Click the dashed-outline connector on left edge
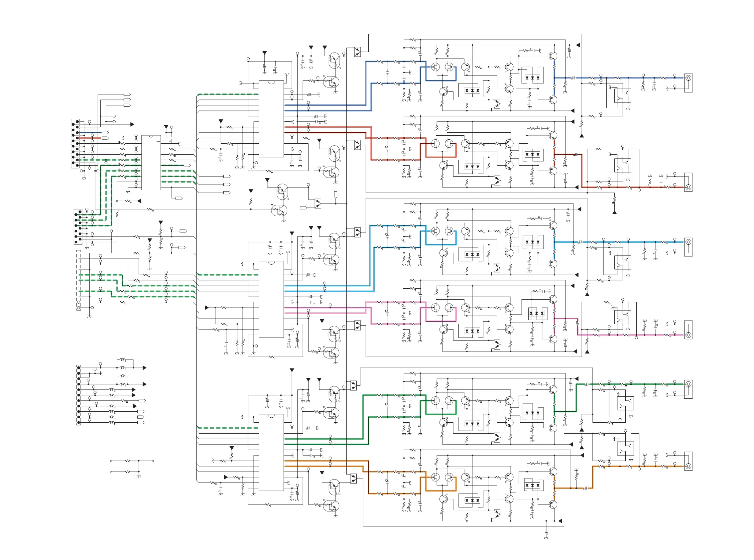The image size is (754, 560). 78,280
